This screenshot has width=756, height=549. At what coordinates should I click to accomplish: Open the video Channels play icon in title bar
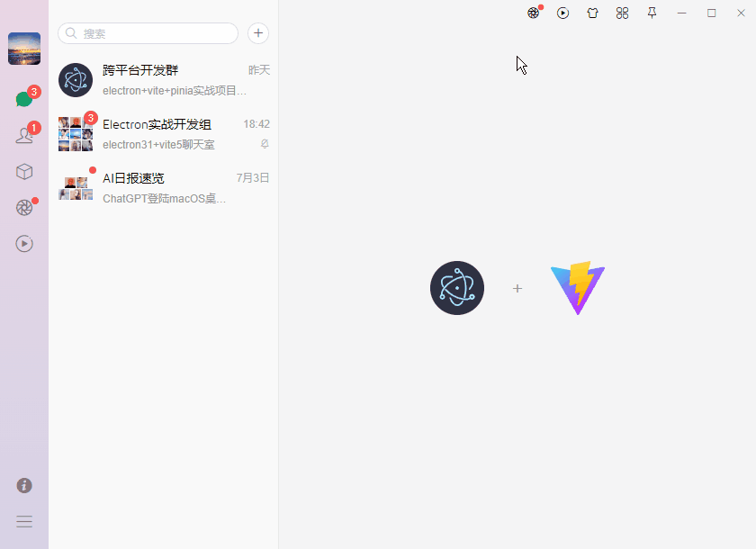(x=562, y=13)
